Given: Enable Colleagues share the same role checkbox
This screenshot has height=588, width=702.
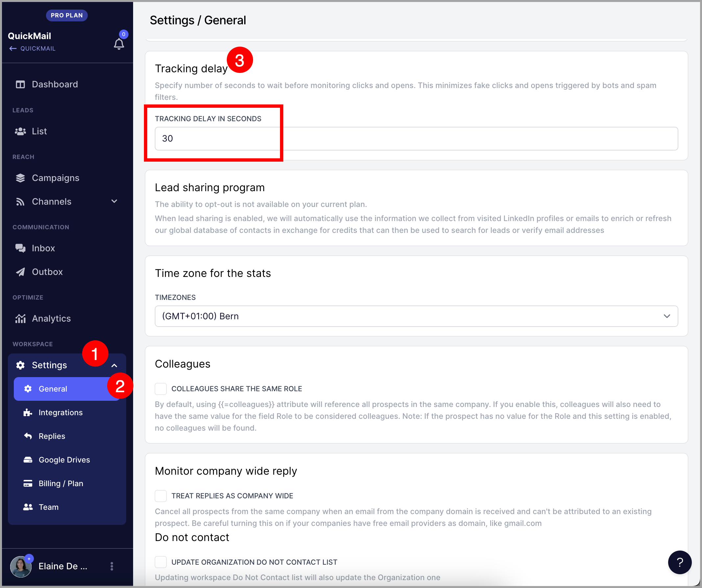Looking at the screenshot, I should point(161,389).
